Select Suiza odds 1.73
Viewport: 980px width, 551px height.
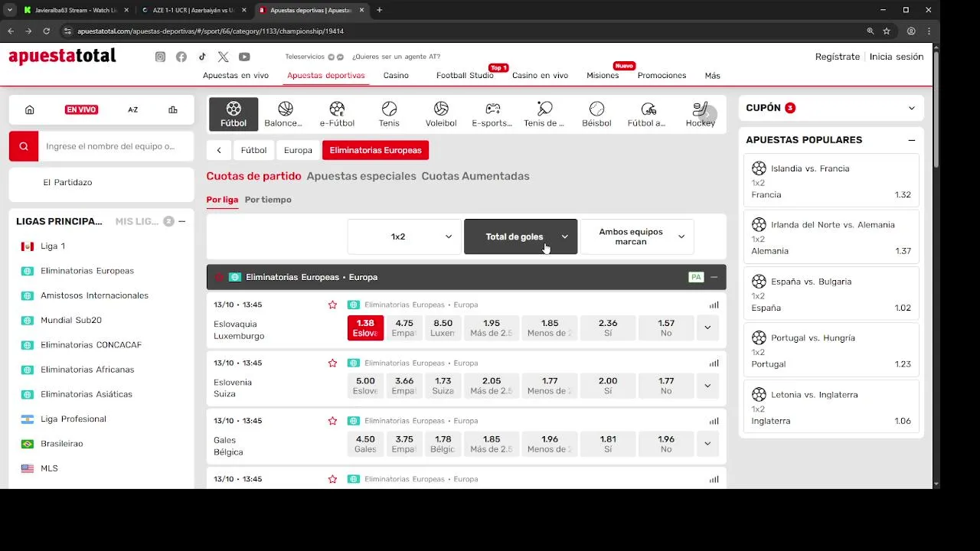coord(443,386)
